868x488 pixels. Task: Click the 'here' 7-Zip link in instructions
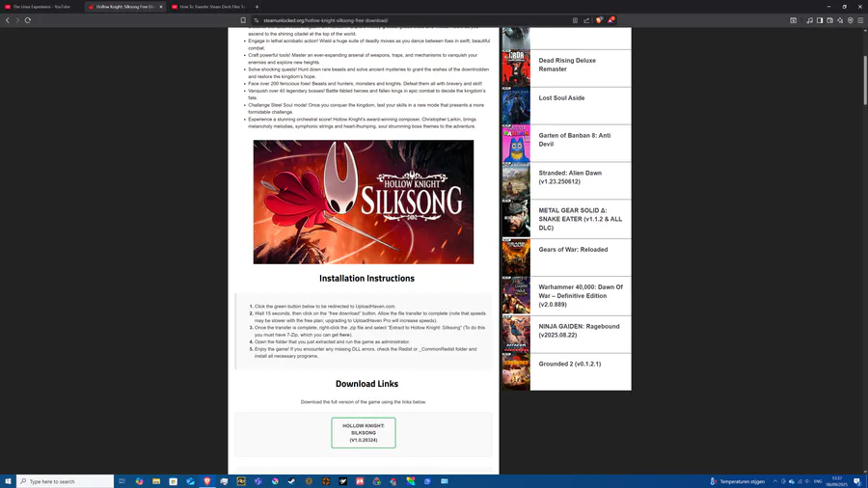pyautogui.click(x=344, y=335)
